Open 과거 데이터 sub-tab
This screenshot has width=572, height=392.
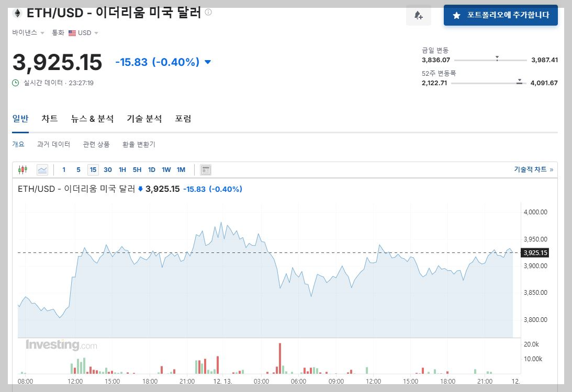point(53,144)
